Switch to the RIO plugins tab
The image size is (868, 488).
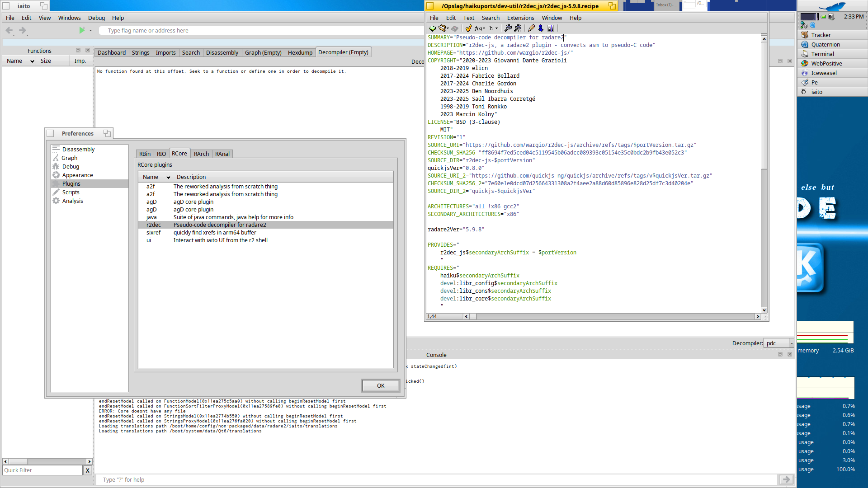click(x=161, y=154)
